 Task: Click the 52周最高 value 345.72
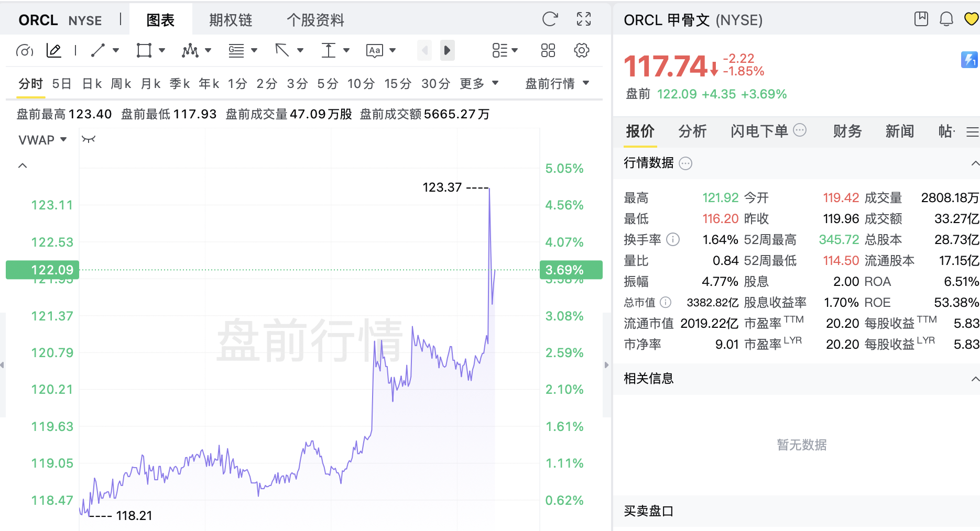coord(839,239)
